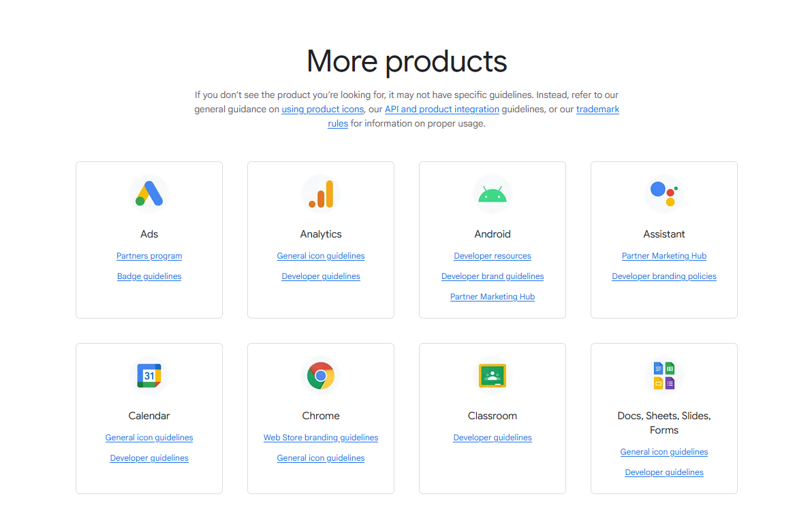The height and width of the screenshot is (505, 812).
Task: Click the Calendar 31 icon
Action: click(149, 376)
